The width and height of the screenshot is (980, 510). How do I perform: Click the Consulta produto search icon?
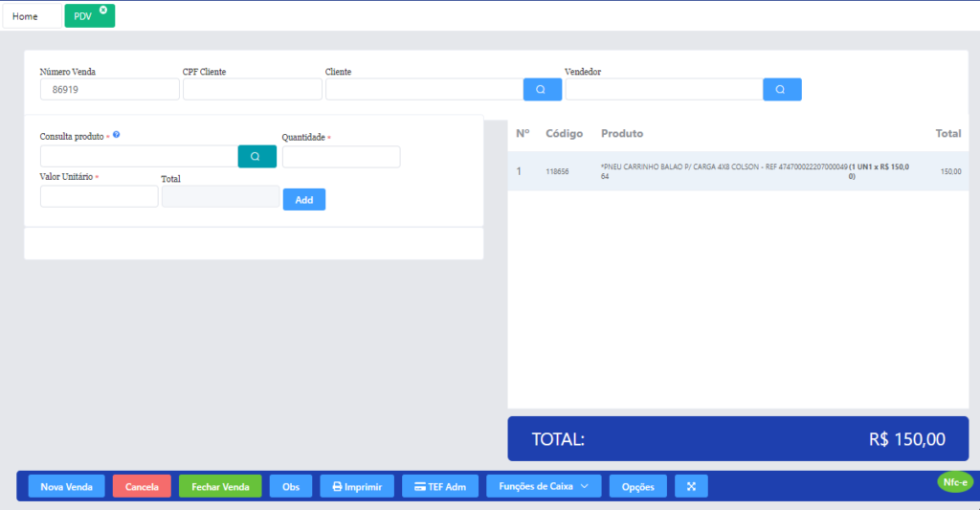256,156
